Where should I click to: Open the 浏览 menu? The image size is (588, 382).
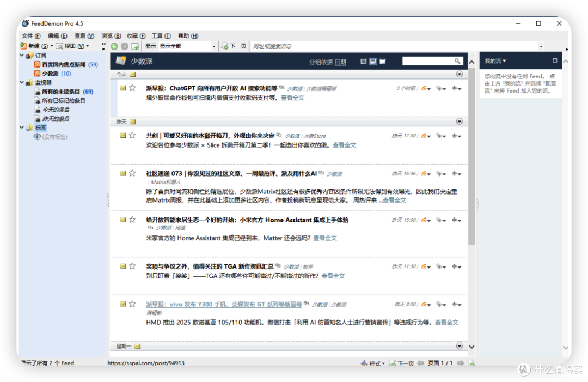(x=111, y=35)
